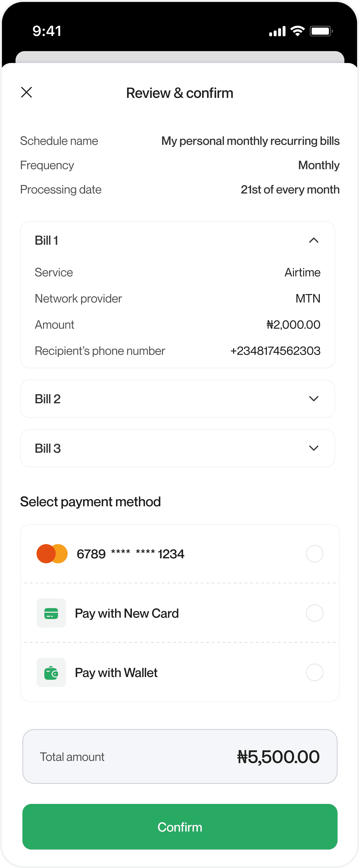Click the Mastercard logo icon
The height and width of the screenshot is (868, 359).
pyautogui.click(x=52, y=554)
